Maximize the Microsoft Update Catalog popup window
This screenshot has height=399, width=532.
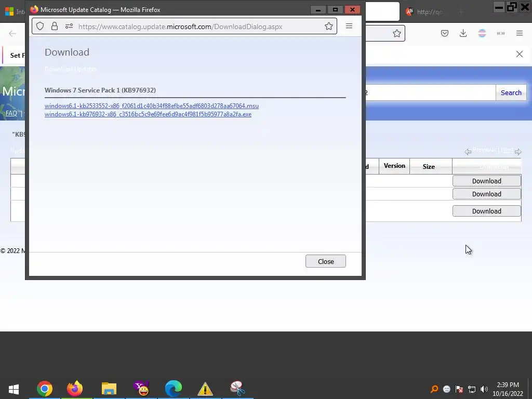click(x=335, y=10)
